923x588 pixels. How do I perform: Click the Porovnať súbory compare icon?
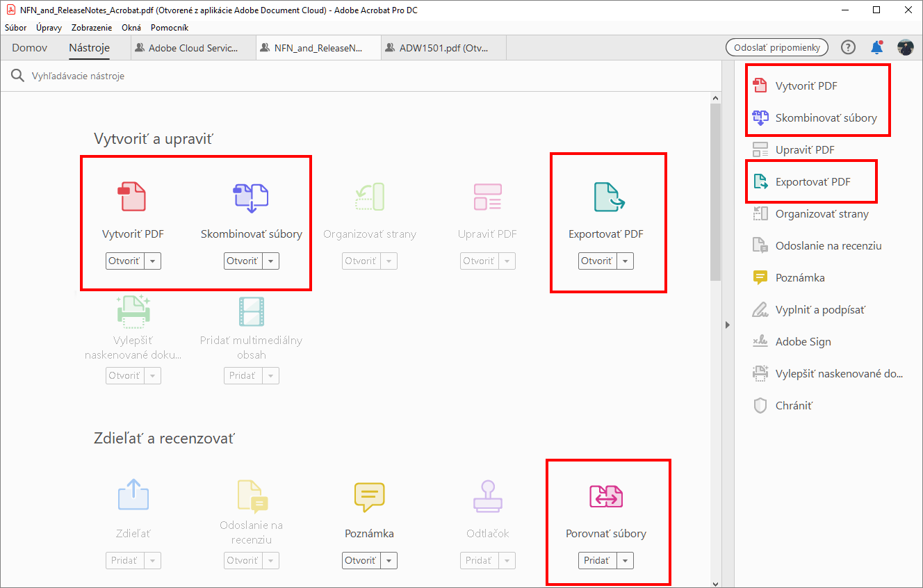[606, 496]
